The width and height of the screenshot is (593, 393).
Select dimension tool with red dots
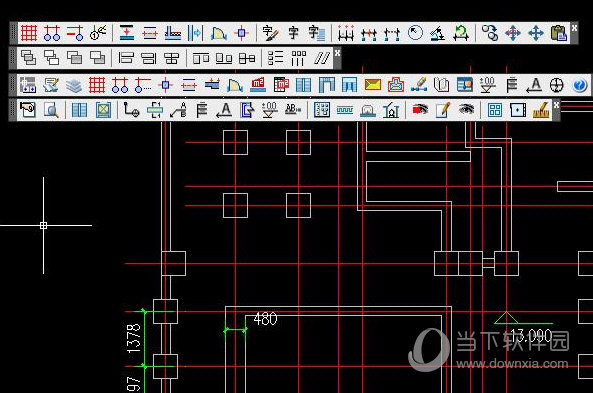pos(346,33)
